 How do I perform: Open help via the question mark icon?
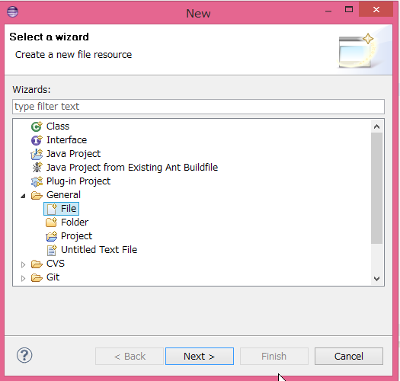click(24, 355)
